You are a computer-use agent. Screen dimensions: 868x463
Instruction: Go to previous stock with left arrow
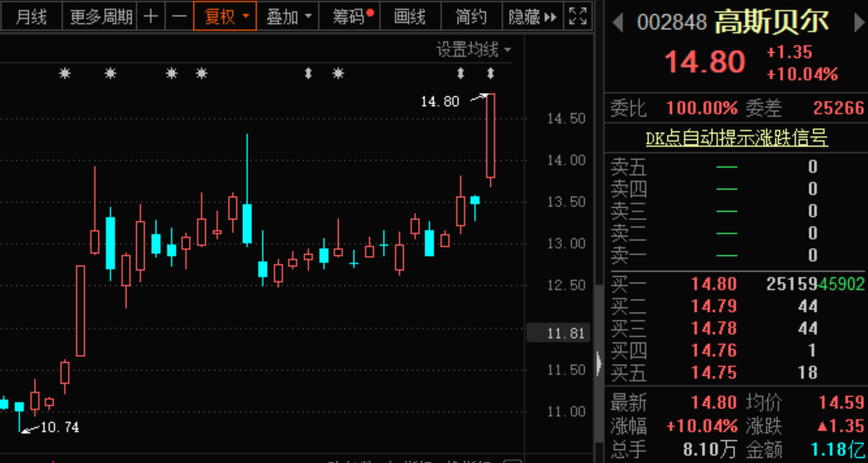tap(618, 23)
